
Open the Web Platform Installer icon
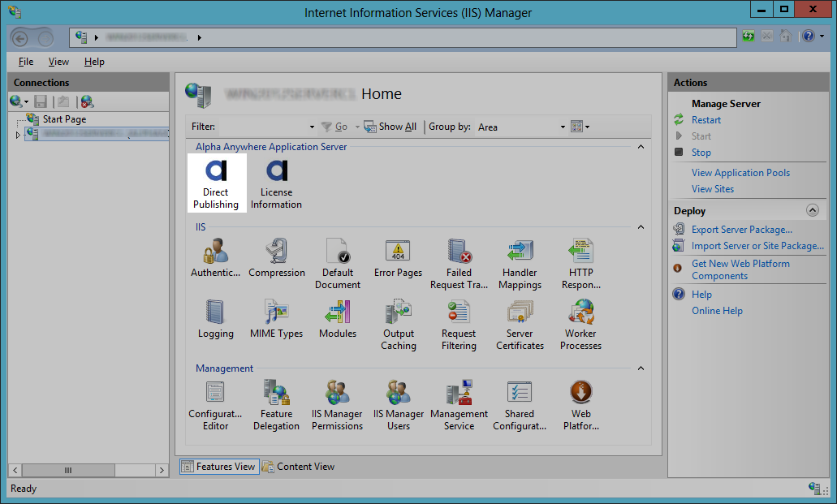tap(580, 405)
